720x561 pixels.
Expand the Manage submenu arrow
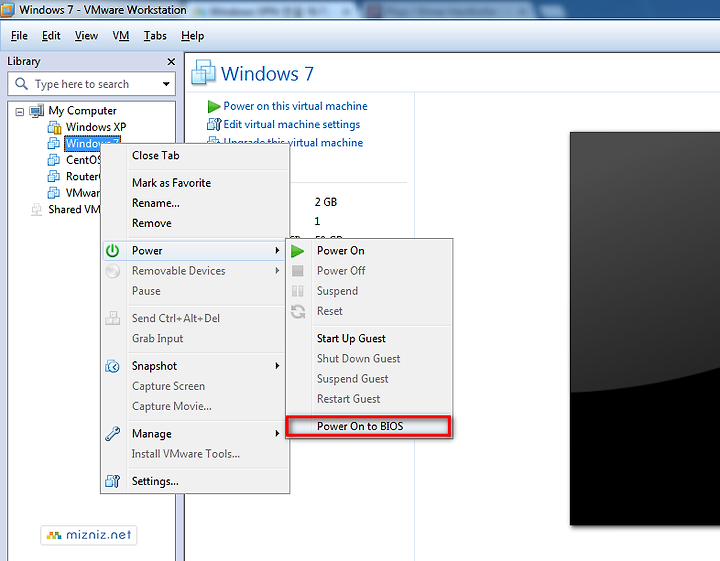point(277,434)
